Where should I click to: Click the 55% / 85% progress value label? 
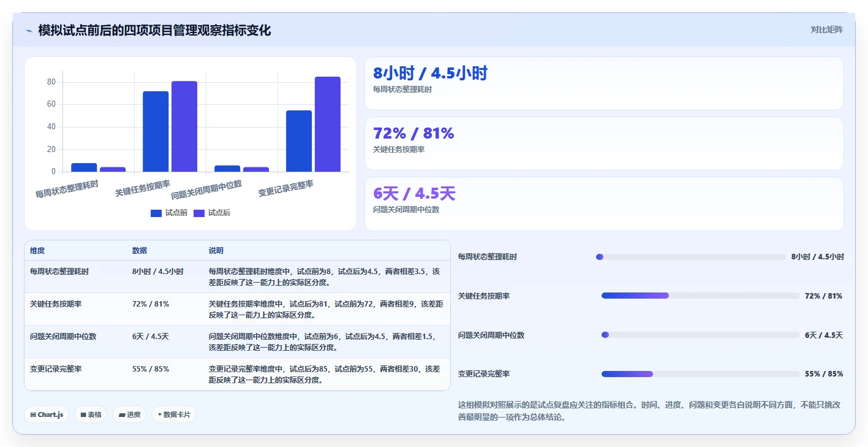click(824, 374)
